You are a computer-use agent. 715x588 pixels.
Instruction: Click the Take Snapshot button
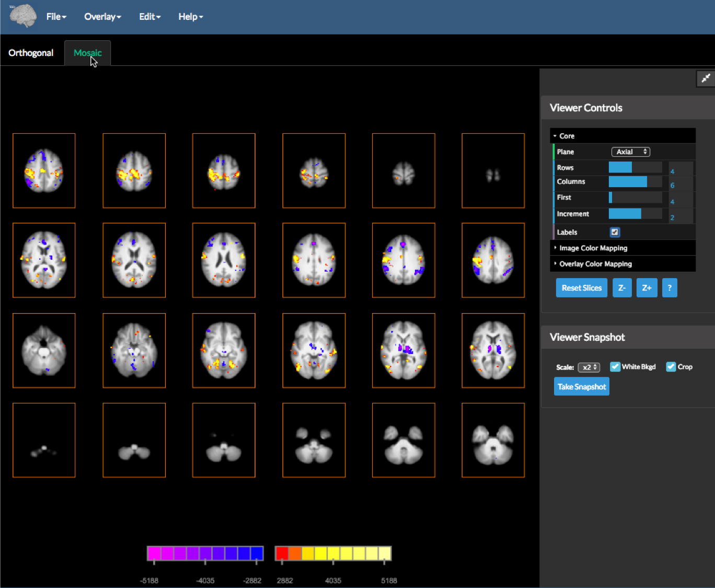pyautogui.click(x=581, y=387)
